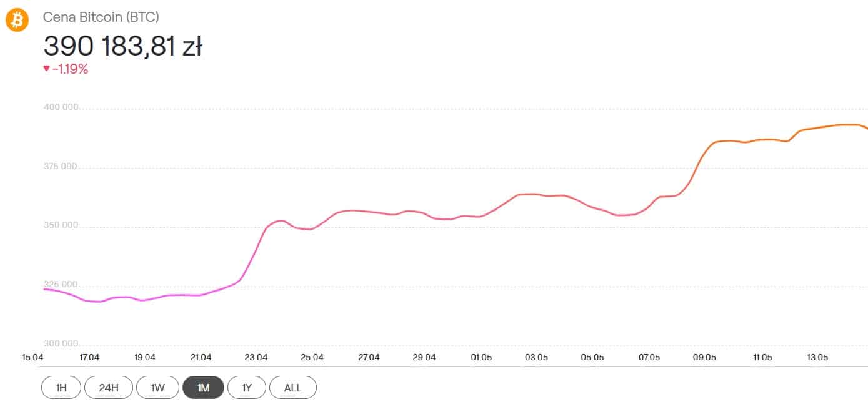Screen dimensions: 868x412
Task: Show ALL price history
Action: pos(292,388)
